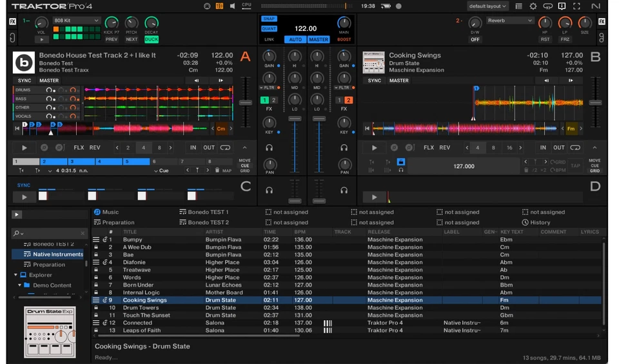Click Drum State Exp cover thumbnail
This screenshot has width=619, height=364.
[50, 332]
